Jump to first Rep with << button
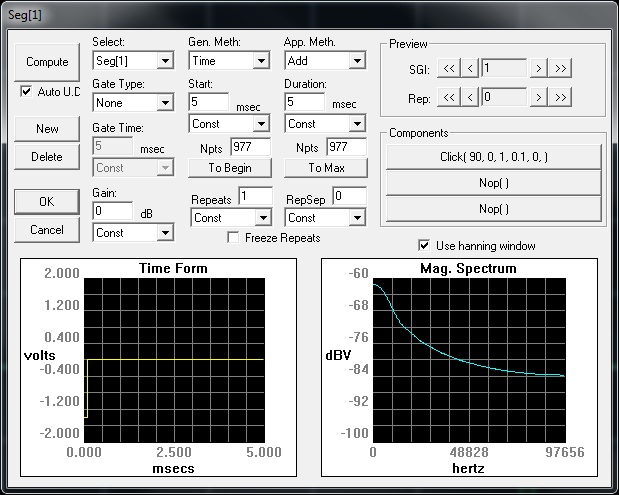The height and width of the screenshot is (495, 619). 449,97
